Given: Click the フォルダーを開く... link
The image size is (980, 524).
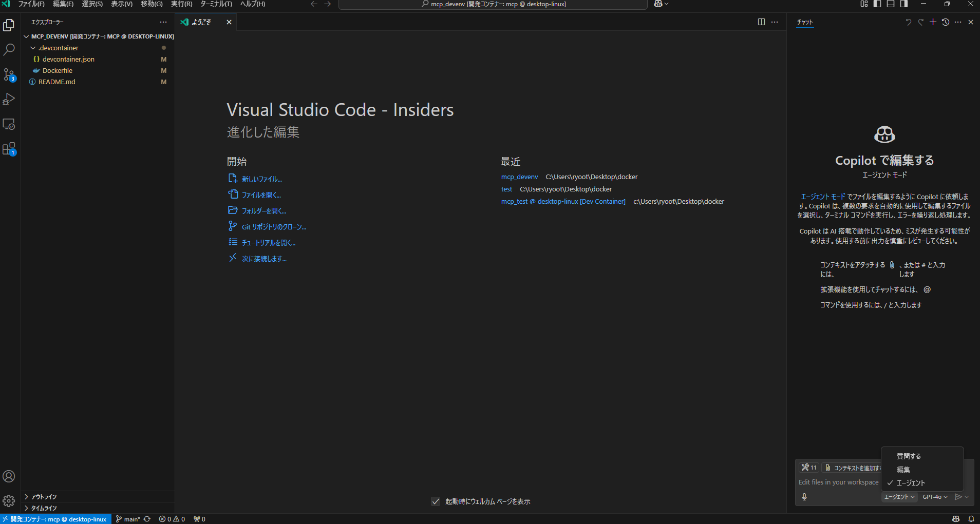Looking at the screenshot, I should click(x=264, y=211).
